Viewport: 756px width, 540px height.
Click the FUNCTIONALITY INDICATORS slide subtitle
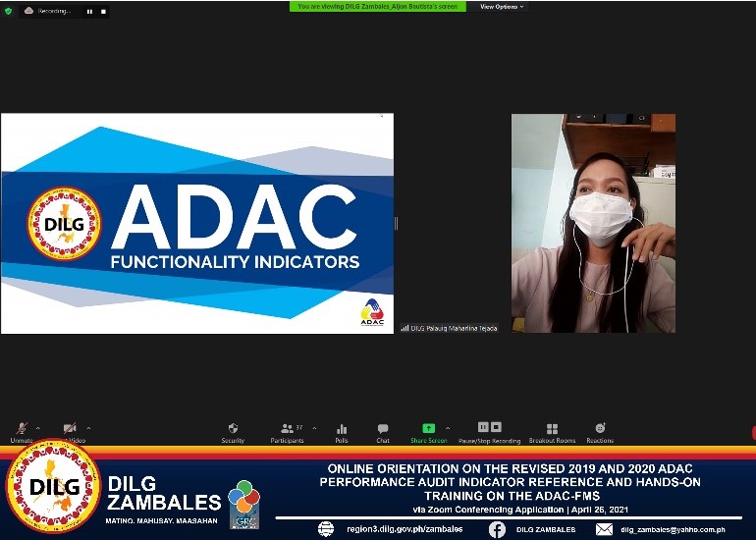(x=235, y=262)
